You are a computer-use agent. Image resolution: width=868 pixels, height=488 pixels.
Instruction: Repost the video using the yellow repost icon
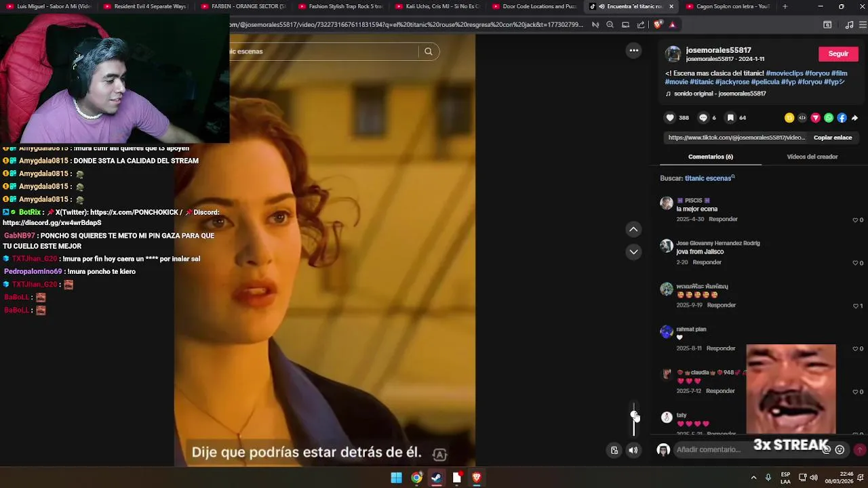tap(789, 118)
